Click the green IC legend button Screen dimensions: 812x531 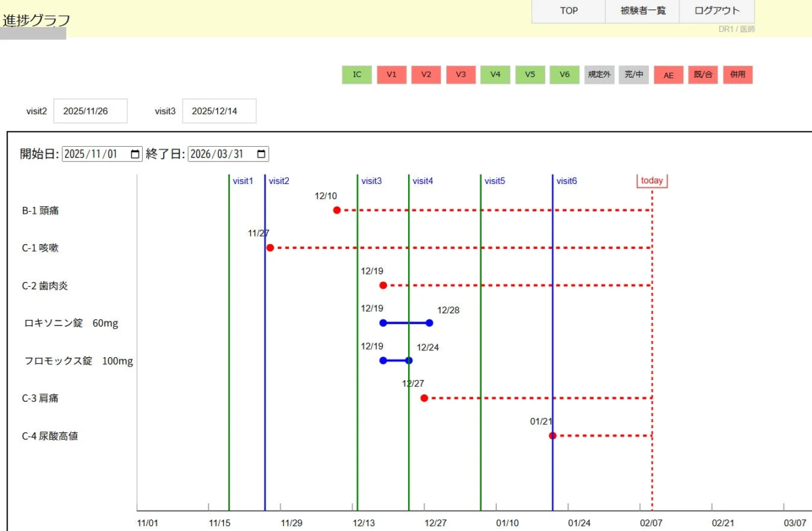(357, 75)
